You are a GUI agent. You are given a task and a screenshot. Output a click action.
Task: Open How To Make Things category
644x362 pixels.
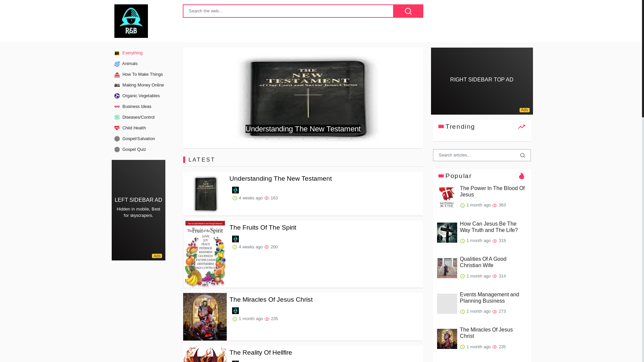142,74
